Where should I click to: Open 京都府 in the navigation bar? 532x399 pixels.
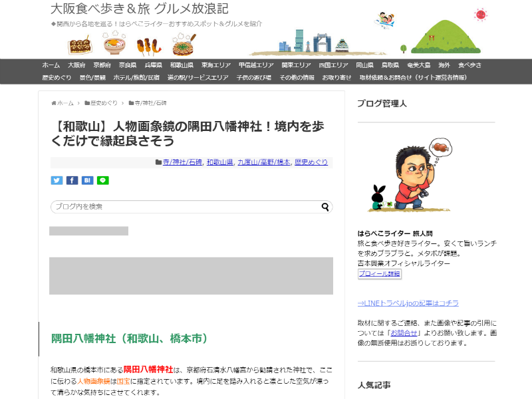102,65
